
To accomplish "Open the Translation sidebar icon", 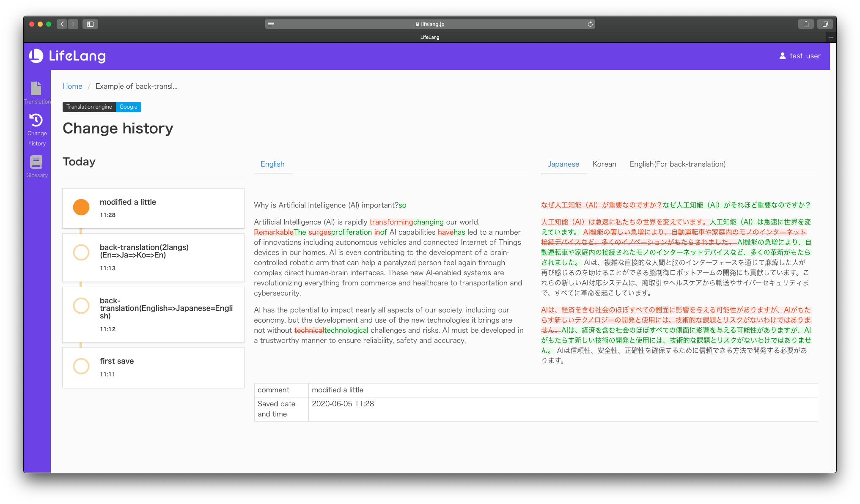I will 37,93.
